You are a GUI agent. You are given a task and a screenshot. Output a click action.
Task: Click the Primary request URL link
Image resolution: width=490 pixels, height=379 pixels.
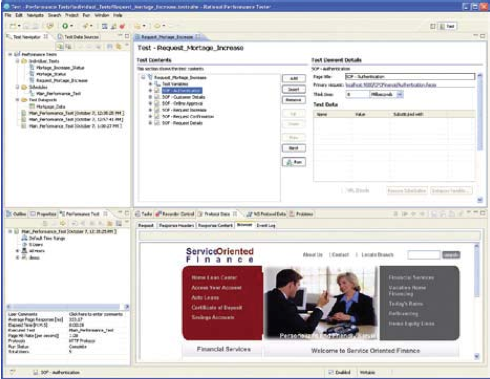tap(391, 85)
